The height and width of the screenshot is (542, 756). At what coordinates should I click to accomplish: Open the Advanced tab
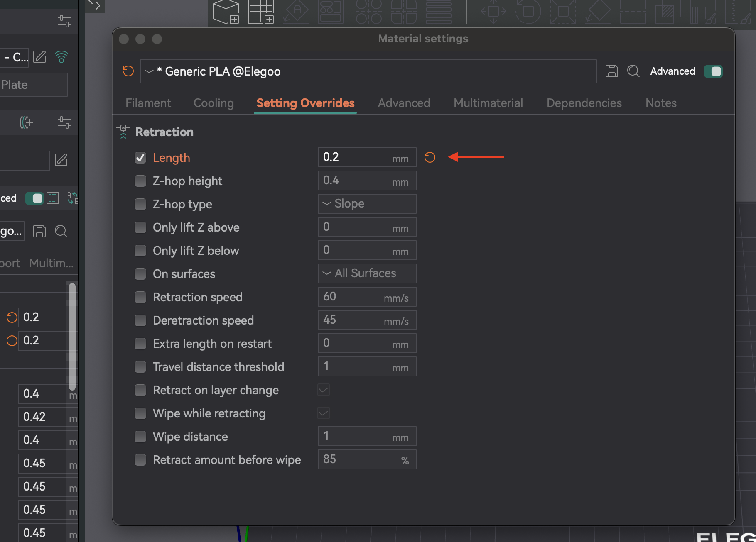[x=404, y=103]
